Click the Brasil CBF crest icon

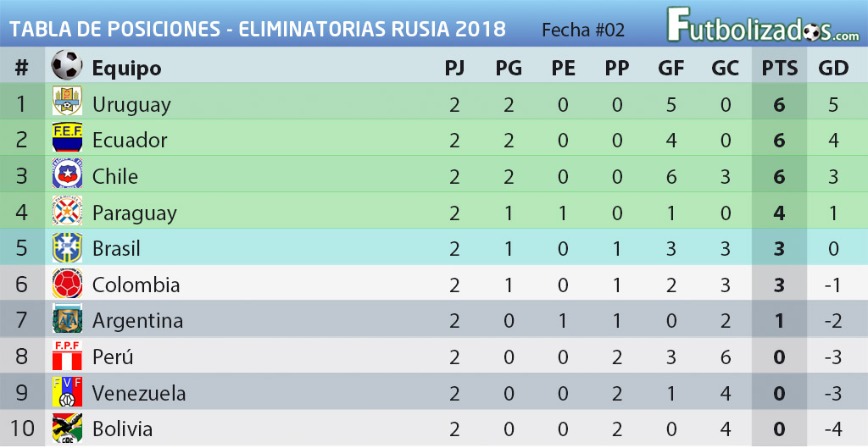[x=67, y=247]
